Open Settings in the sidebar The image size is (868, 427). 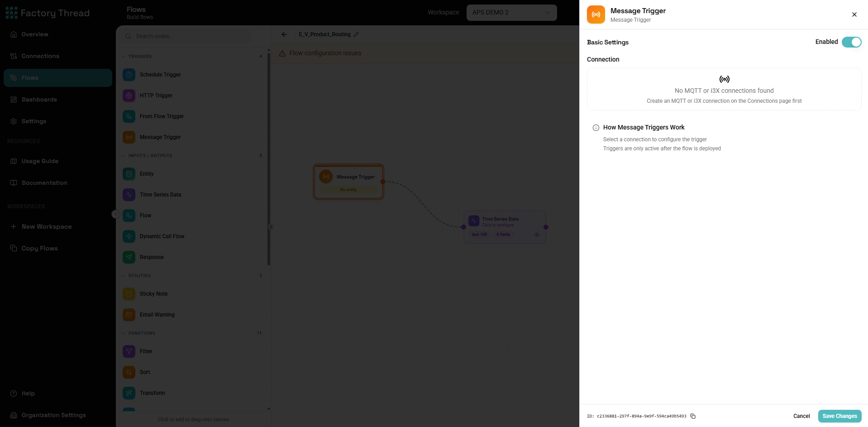click(x=58, y=121)
